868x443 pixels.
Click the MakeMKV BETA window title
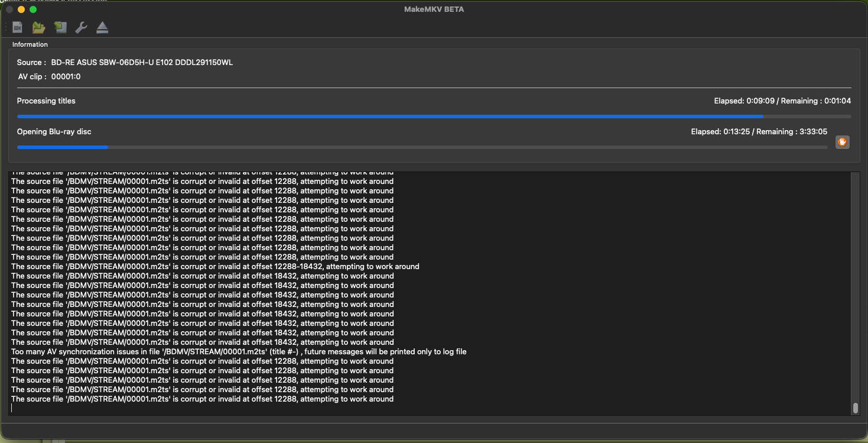coord(434,9)
